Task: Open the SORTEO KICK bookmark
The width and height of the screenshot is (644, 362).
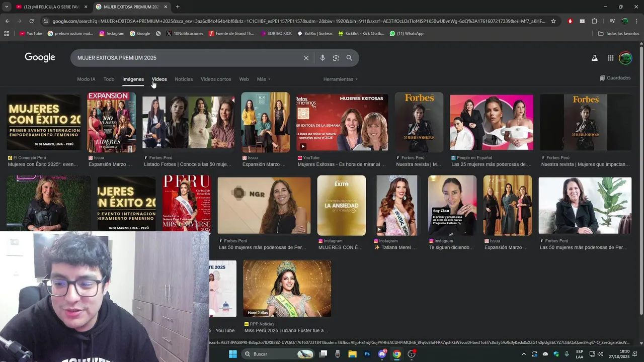Action: [276, 34]
